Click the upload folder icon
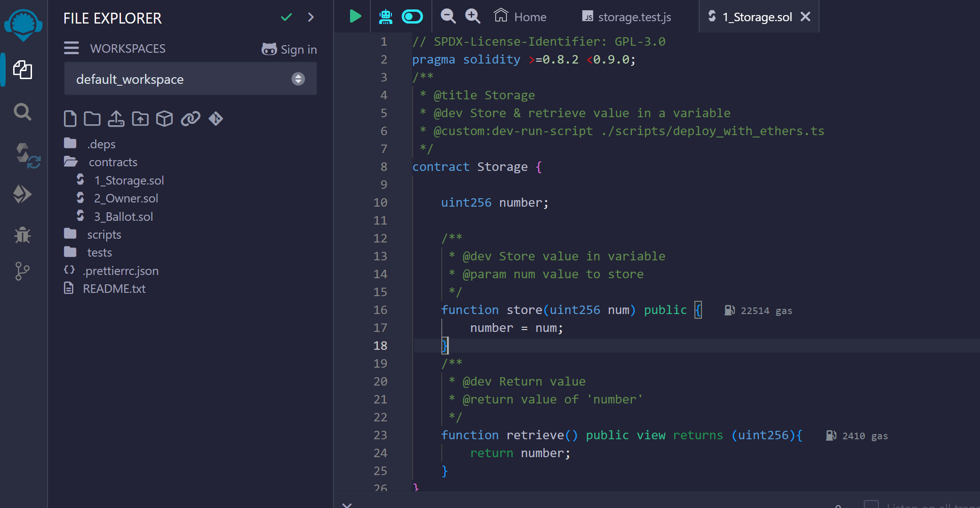Image resolution: width=980 pixels, height=508 pixels. point(140,119)
